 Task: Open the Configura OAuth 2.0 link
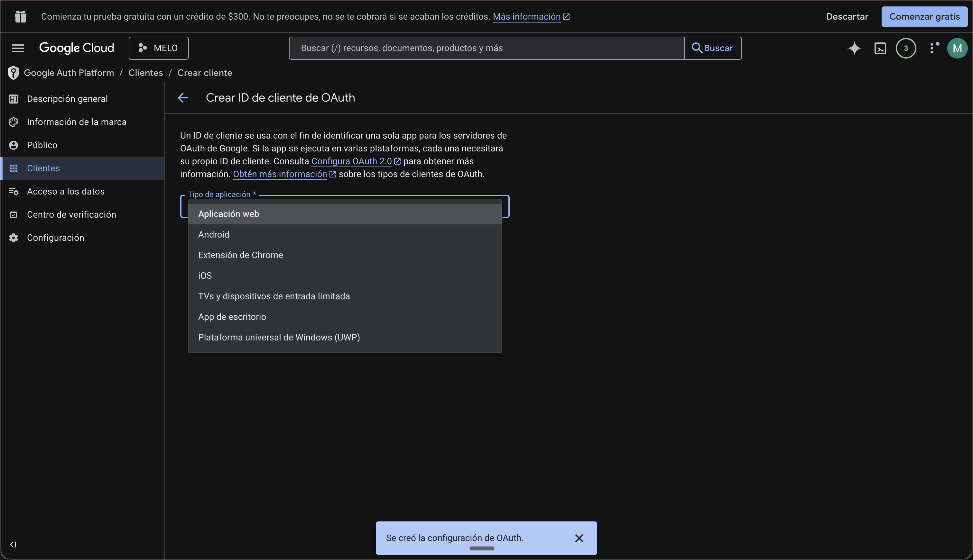(351, 161)
